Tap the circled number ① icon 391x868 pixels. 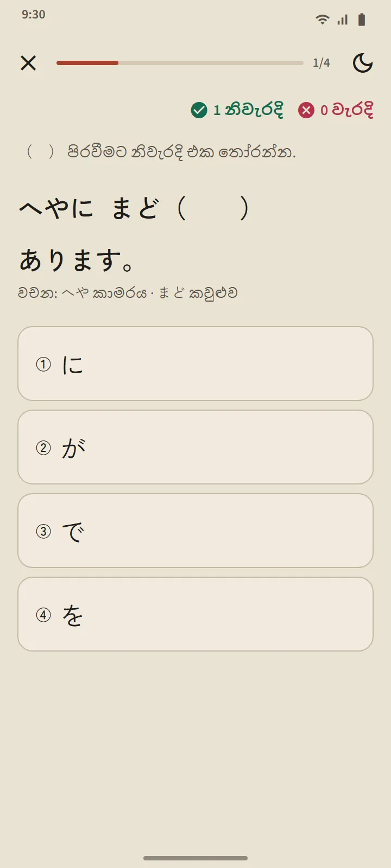coord(43,364)
